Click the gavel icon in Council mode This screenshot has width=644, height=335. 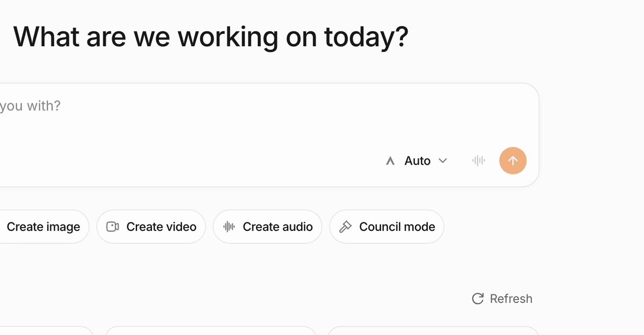tap(346, 227)
